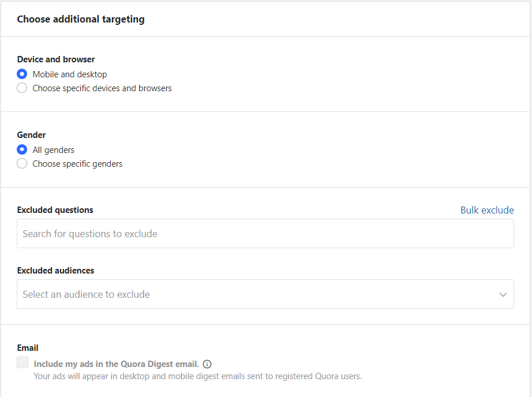
Task: Click the chevron arrow in Excluded audiences box
Action: (x=503, y=294)
